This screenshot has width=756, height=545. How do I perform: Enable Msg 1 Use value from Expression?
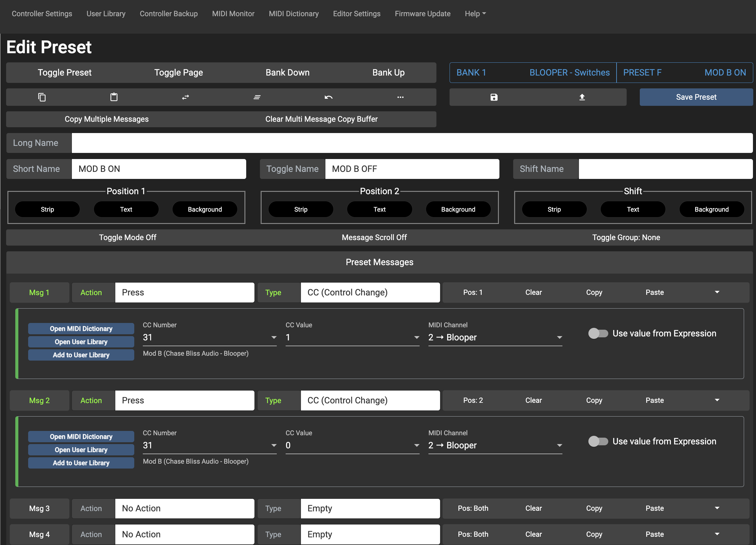tap(598, 333)
